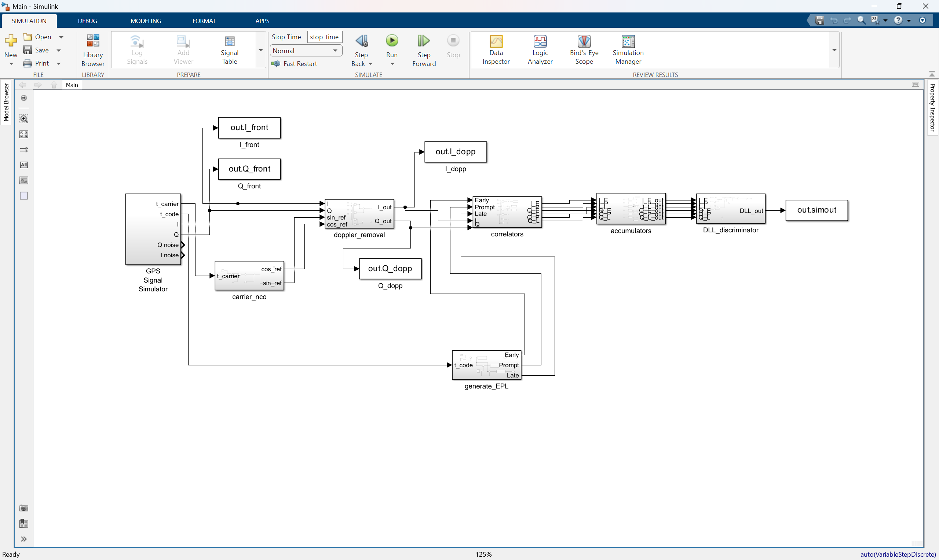This screenshot has height=560, width=939.
Task: Click the Main breadcrumb tab
Action: point(72,85)
